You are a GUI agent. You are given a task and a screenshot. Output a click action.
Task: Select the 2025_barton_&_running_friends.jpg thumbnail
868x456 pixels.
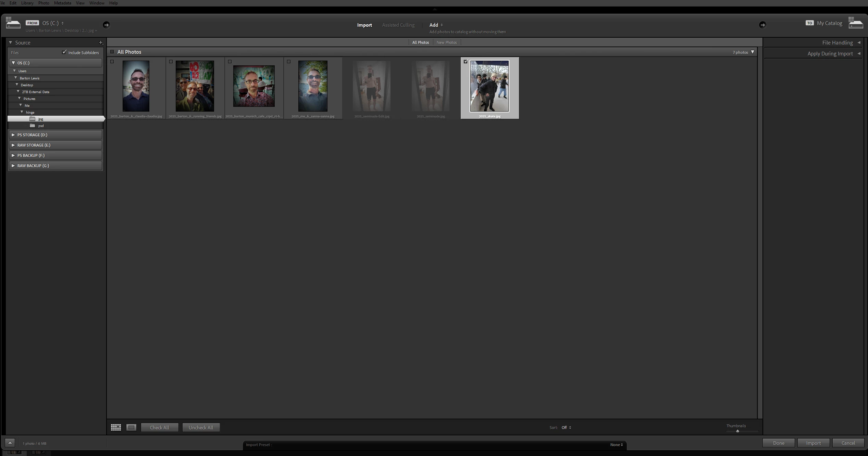click(x=195, y=86)
